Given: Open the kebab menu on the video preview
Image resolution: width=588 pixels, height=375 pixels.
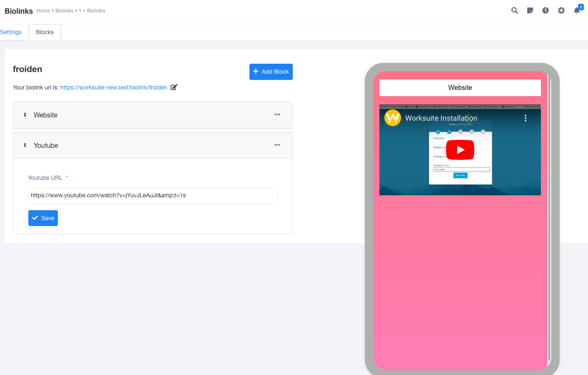Looking at the screenshot, I should [526, 118].
